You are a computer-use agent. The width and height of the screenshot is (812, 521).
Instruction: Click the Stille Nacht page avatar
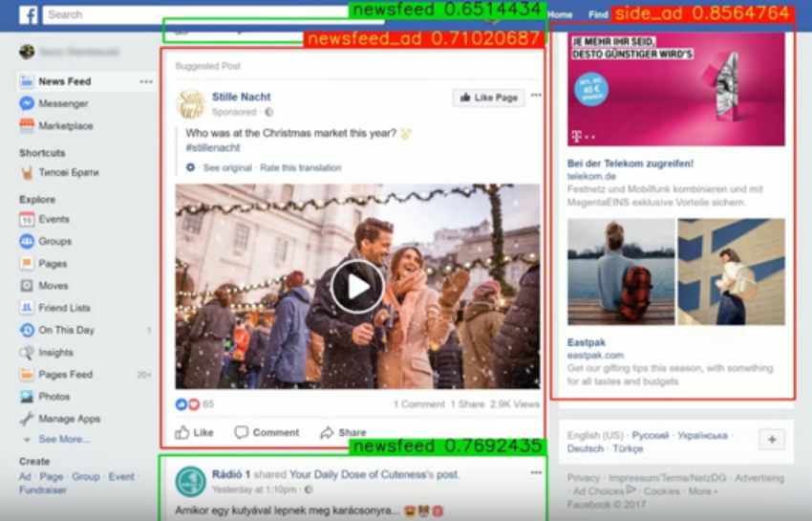pos(190,103)
